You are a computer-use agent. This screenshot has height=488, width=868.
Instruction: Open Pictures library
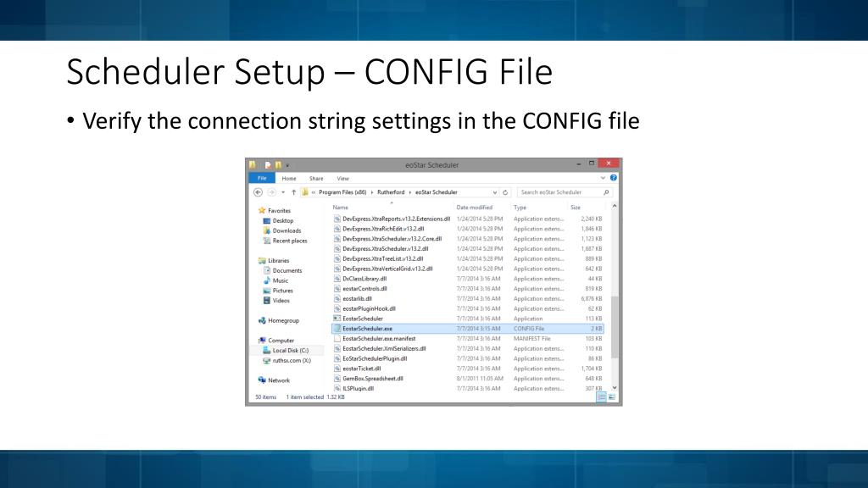click(x=282, y=291)
